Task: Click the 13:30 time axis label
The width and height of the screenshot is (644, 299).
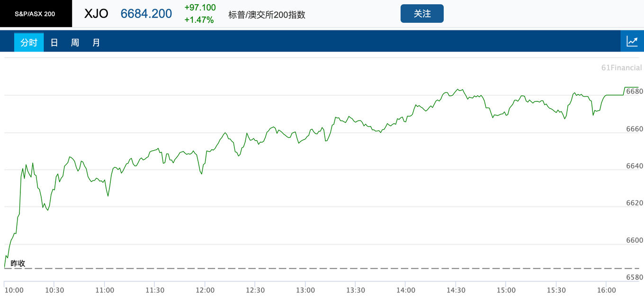Action: click(356, 290)
